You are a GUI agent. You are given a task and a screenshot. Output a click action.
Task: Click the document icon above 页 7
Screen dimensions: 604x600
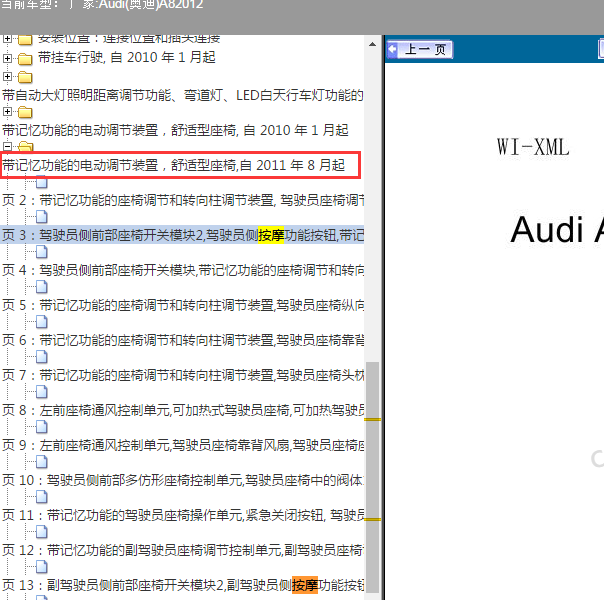click(42, 357)
